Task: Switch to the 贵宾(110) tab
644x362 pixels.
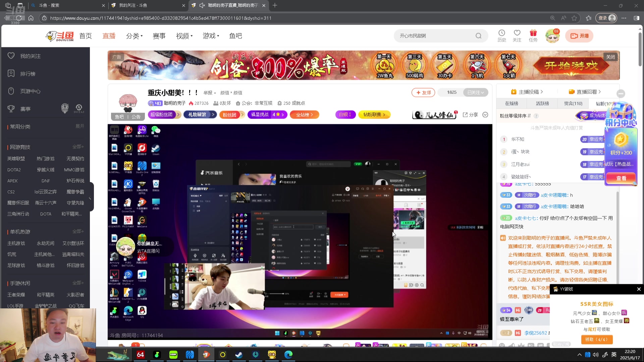Action: [x=573, y=104]
